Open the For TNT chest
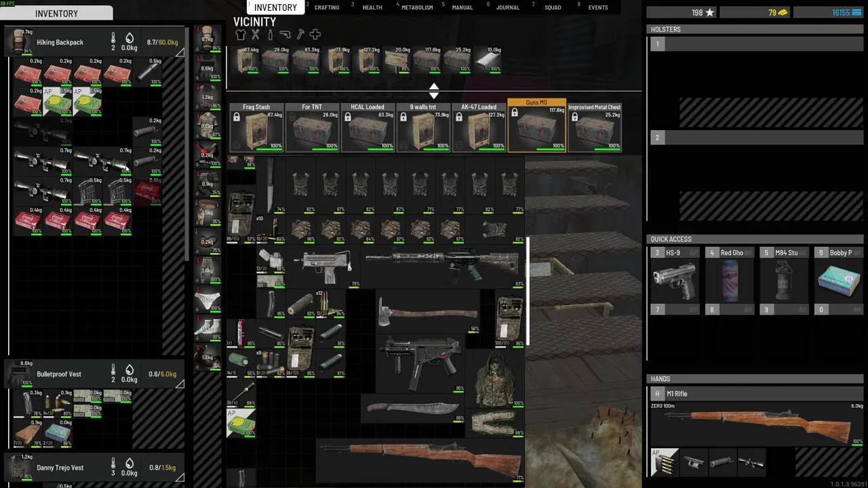Image resolution: width=868 pixels, height=488 pixels. (312, 127)
